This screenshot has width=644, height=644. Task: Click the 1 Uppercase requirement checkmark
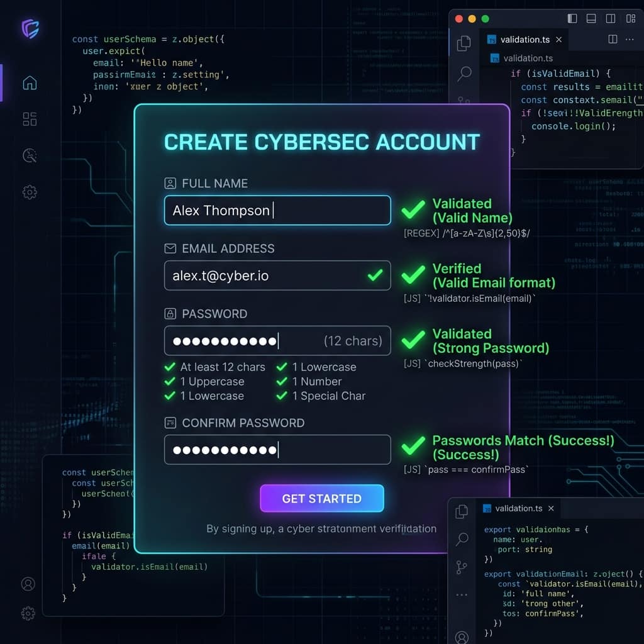(x=170, y=381)
